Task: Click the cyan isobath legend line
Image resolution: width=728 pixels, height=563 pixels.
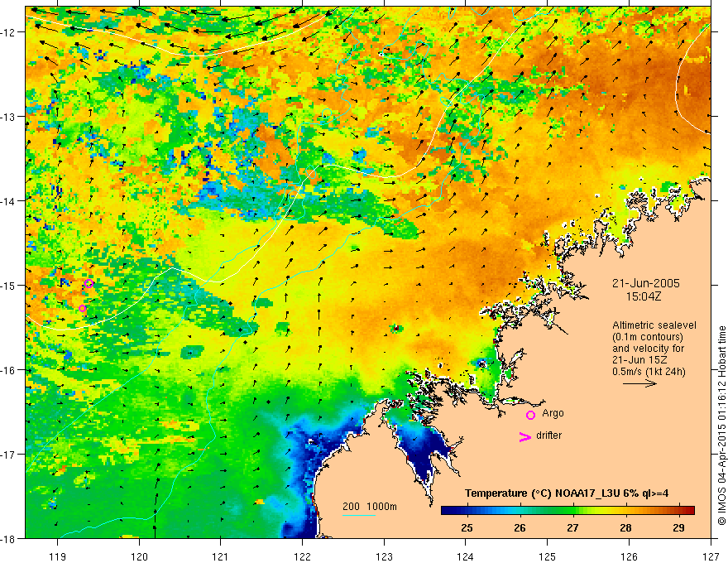Action: (358, 515)
